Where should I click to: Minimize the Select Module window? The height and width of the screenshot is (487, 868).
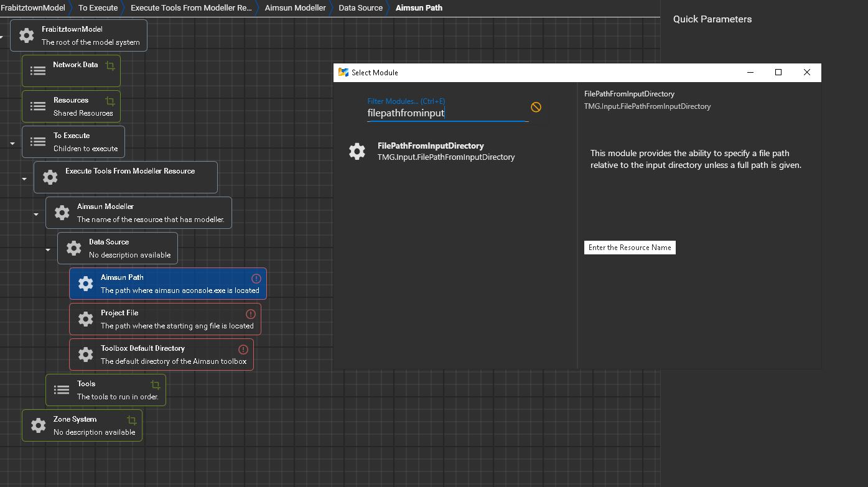point(750,72)
